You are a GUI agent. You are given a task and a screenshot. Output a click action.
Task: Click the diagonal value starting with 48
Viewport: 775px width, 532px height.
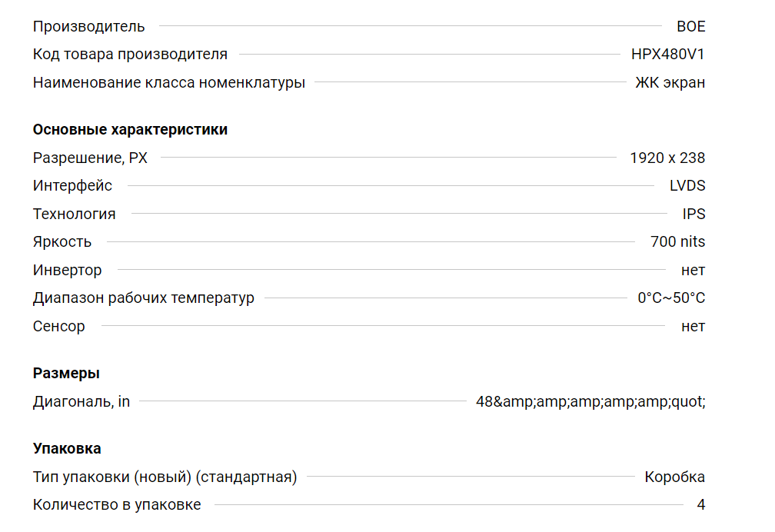pyautogui.click(x=590, y=401)
